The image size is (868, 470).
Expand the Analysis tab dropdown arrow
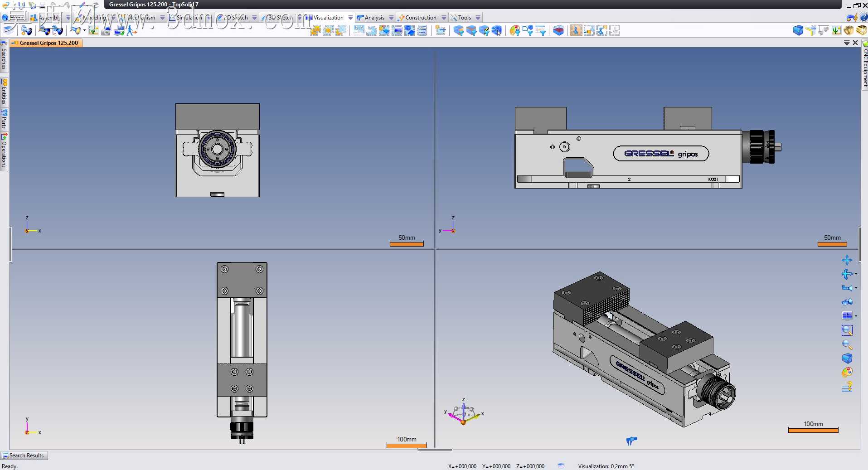point(391,18)
